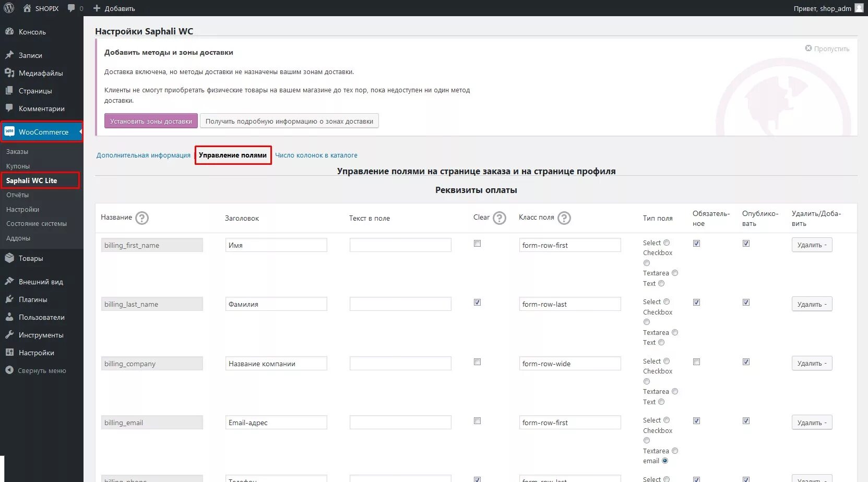Click the Установить зоны доставки button

[151, 121]
